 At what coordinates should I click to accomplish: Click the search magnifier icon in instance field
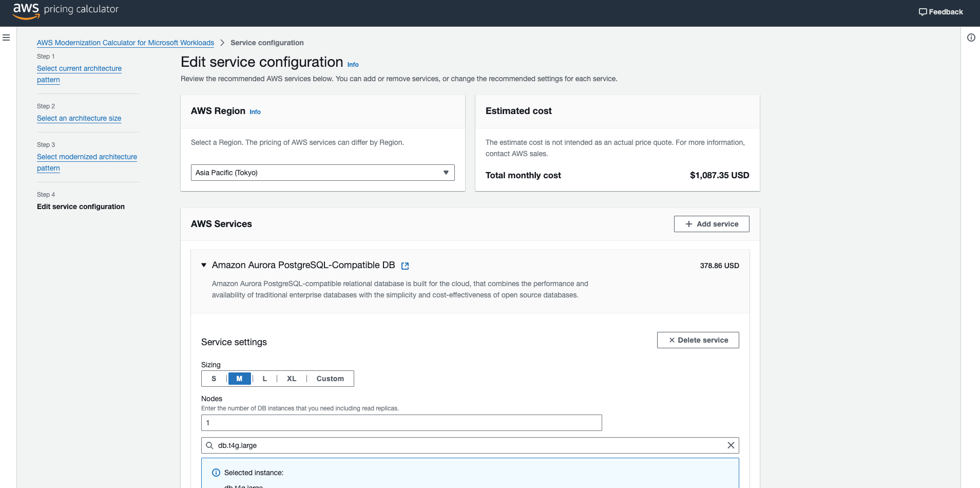(209, 445)
